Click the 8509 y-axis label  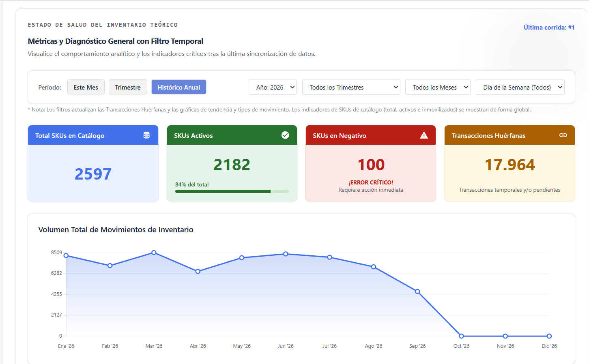click(56, 253)
